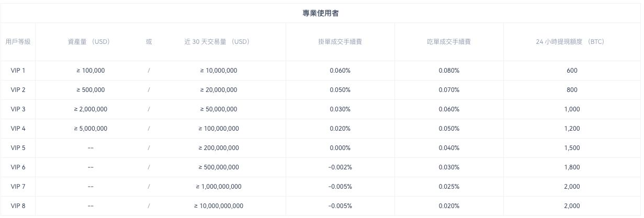Click the 24 小時提現額度 (BTC) header
The height and width of the screenshot is (218, 644).
click(570, 42)
